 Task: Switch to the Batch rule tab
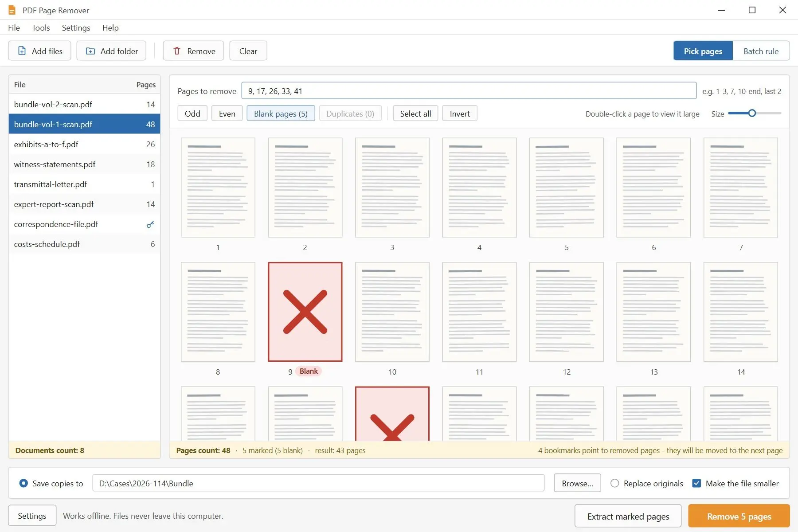click(x=761, y=51)
